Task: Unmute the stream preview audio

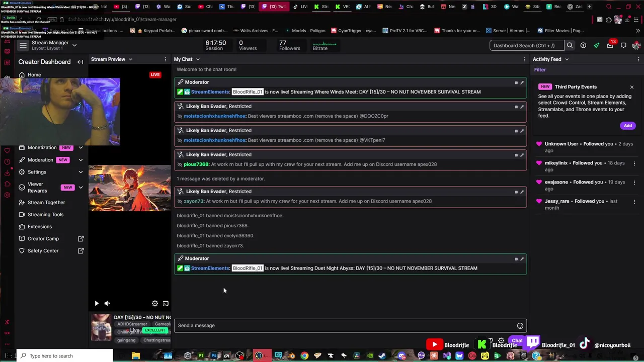Action: pos(107,303)
